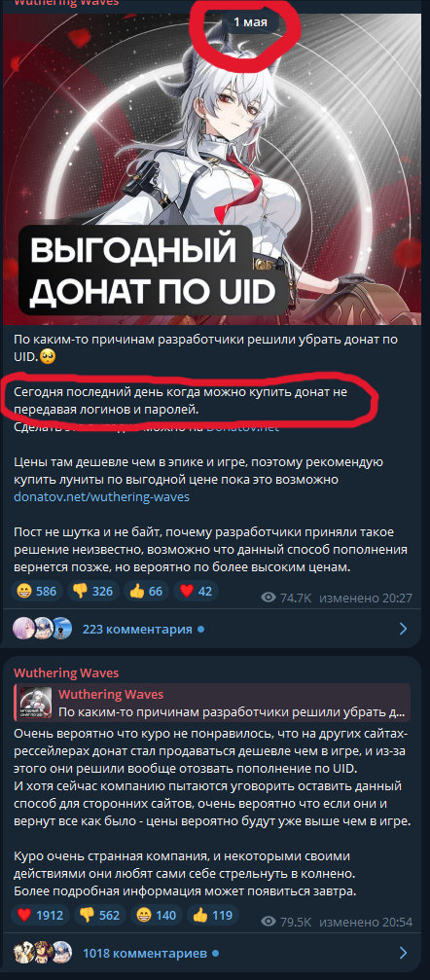The image size is (430, 980).
Task: Expand comments arrow beside 1018 комментариев
Action: click(403, 954)
